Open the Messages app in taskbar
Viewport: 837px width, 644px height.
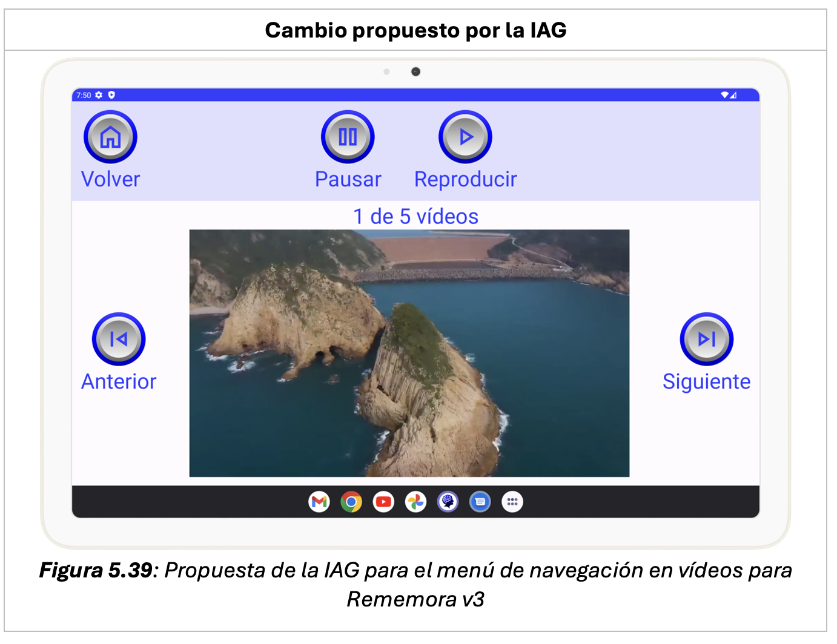coord(480,502)
